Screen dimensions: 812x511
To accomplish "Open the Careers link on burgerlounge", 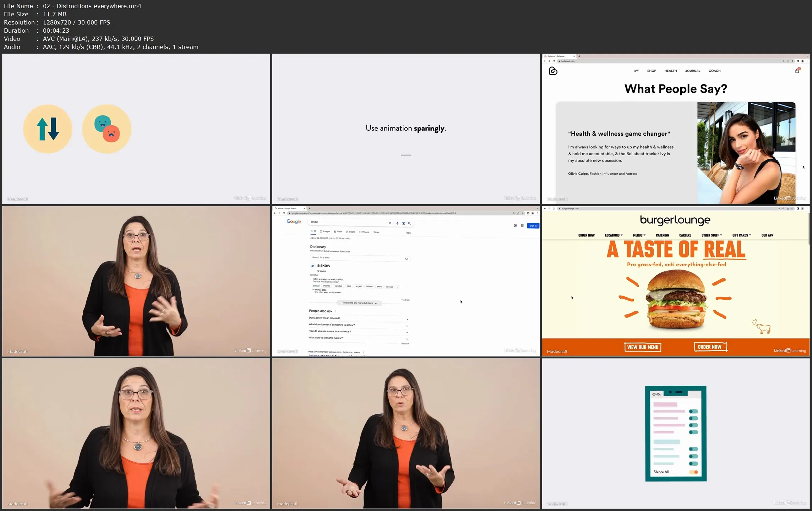I will click(685, 235).
